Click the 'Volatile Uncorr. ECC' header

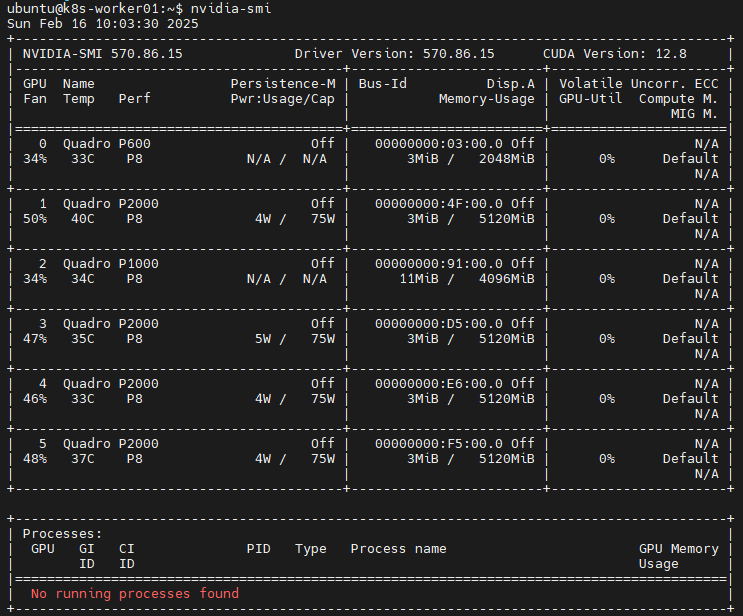638,84
